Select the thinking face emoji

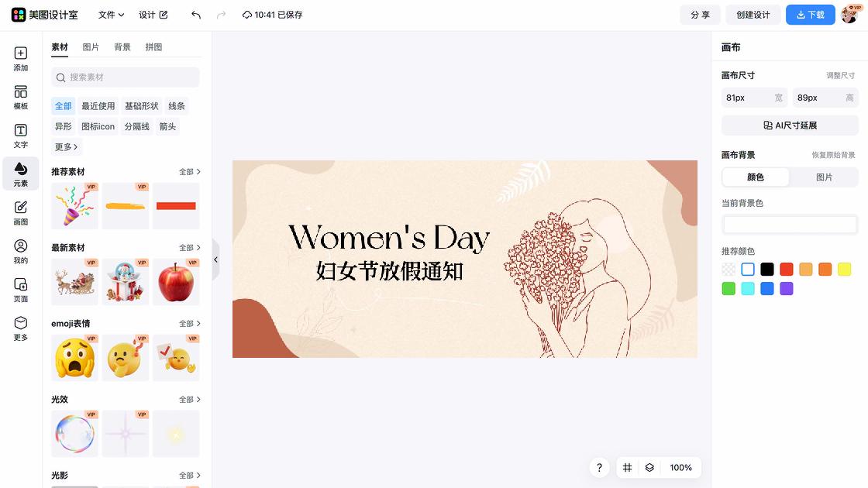click(x=125, y=357)
